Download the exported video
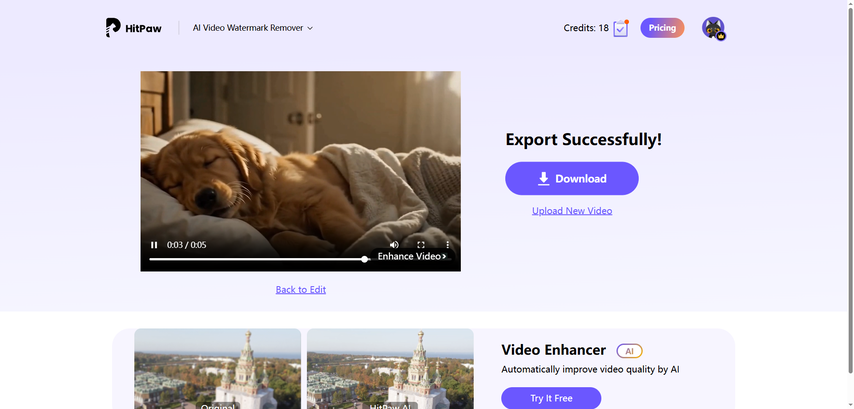 (572, 179)
